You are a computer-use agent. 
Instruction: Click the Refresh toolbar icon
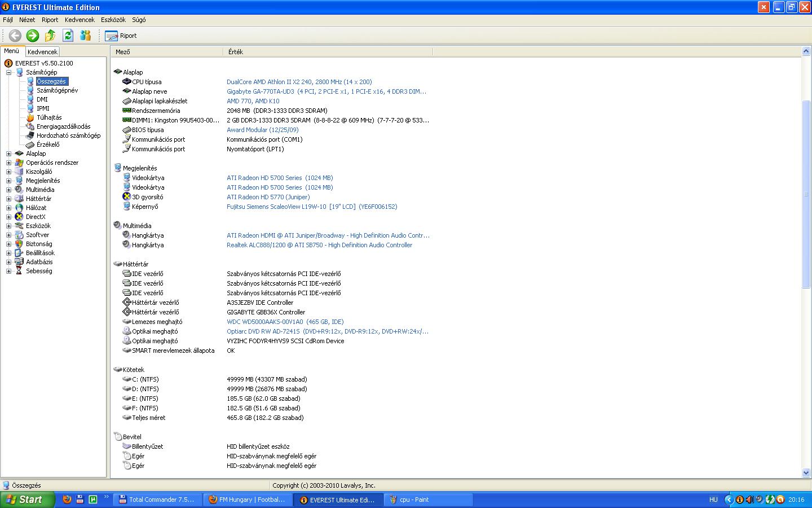pyautogui.click(x=68, y=36)
